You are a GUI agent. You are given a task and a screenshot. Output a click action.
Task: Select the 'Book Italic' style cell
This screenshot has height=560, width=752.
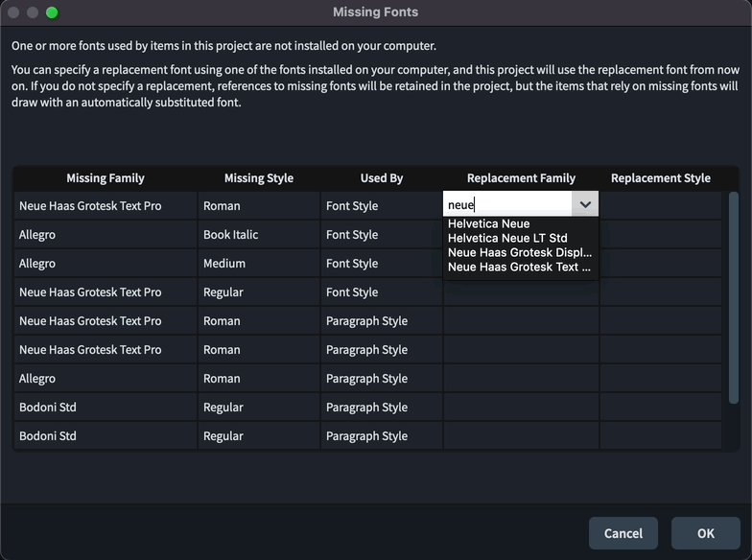(259, 234)
